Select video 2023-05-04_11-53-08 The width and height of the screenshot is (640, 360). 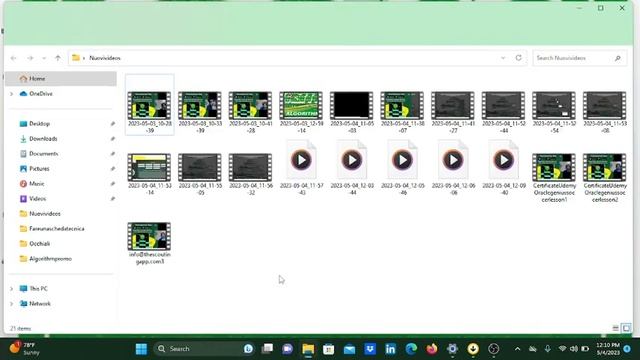[x=605, y=112]
